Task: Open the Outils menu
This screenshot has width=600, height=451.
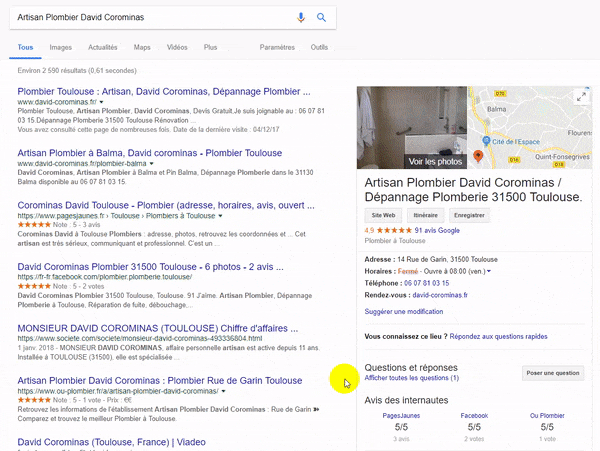Action: (319, 47)
